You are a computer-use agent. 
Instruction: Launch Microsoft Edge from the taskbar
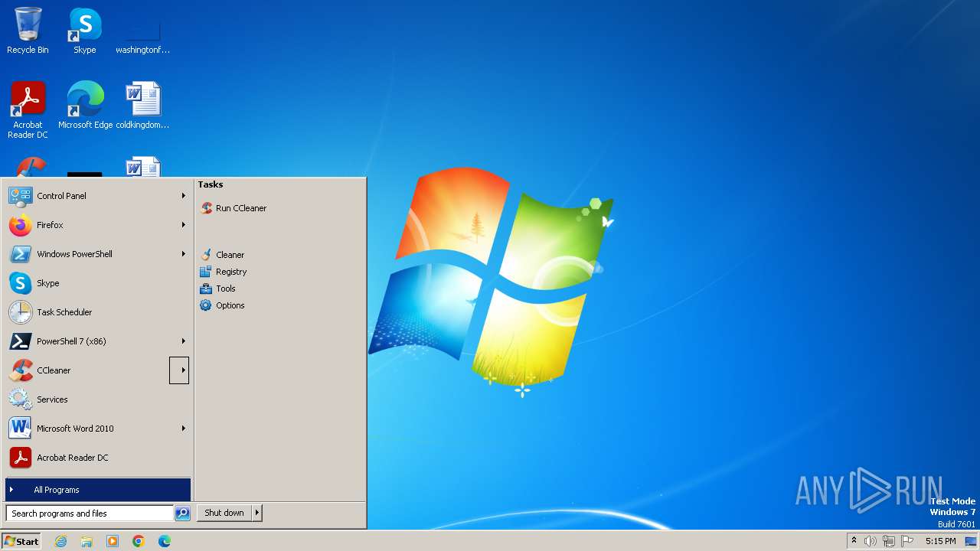[x=165, y=541]
